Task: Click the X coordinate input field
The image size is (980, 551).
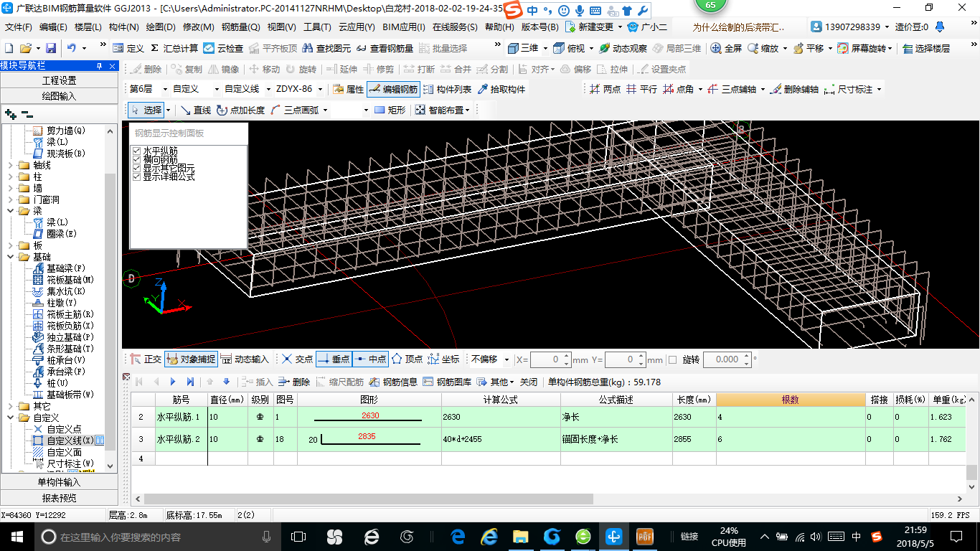Action: tap(550, 359)
